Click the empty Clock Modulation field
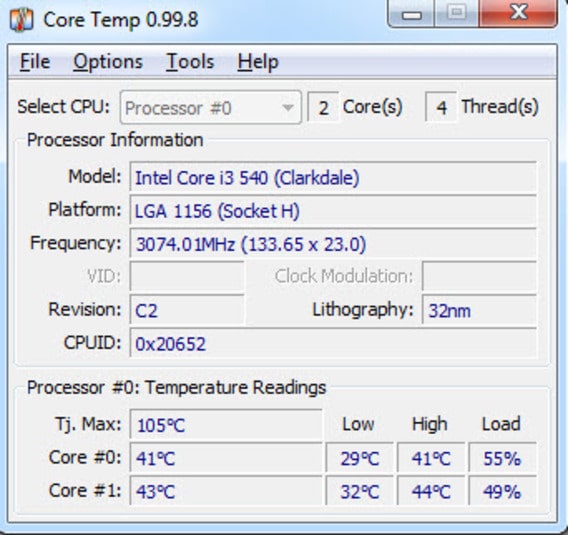The image size is (568, 535). pos(479,276)
